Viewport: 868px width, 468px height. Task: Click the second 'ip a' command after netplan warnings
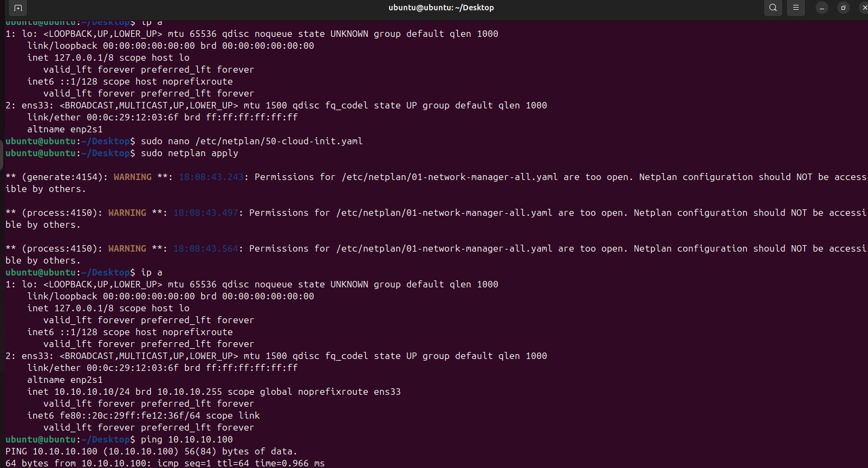click(x=151, y=272)
